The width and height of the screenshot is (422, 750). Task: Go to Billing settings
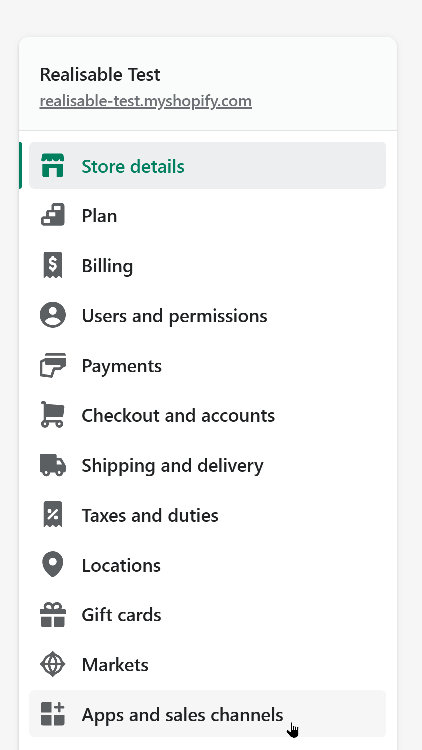click(x=207, y=265)
